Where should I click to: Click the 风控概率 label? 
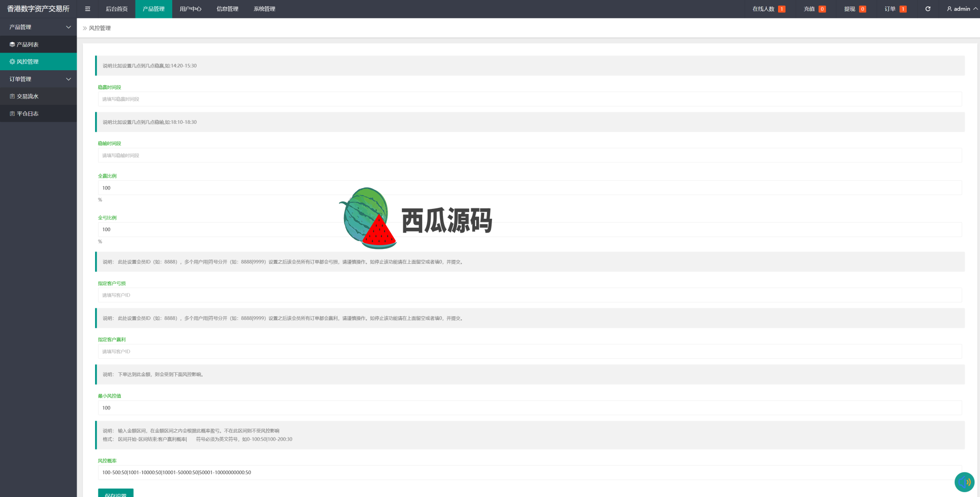pos(107,461)
